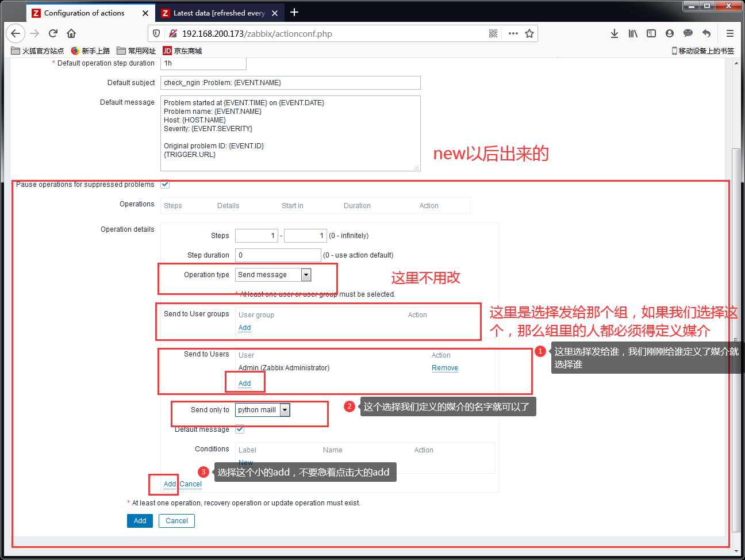The image size is (745, 560).
Task: Open a new tab with plus icon
Action: coord(294,12)
